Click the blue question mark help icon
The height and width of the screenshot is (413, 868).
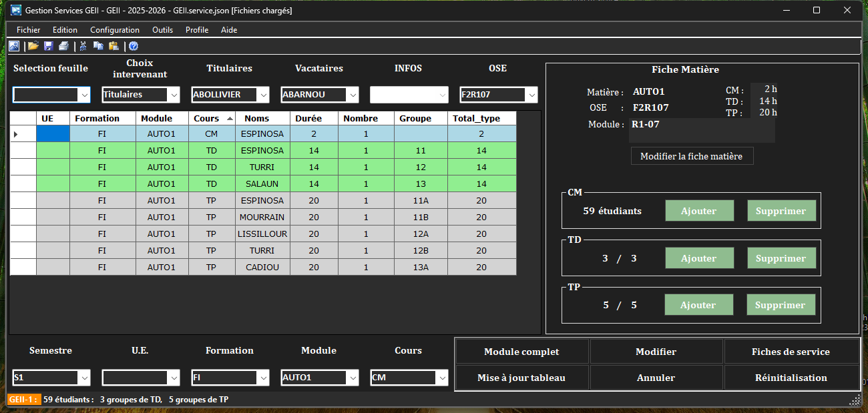(134, 46)
